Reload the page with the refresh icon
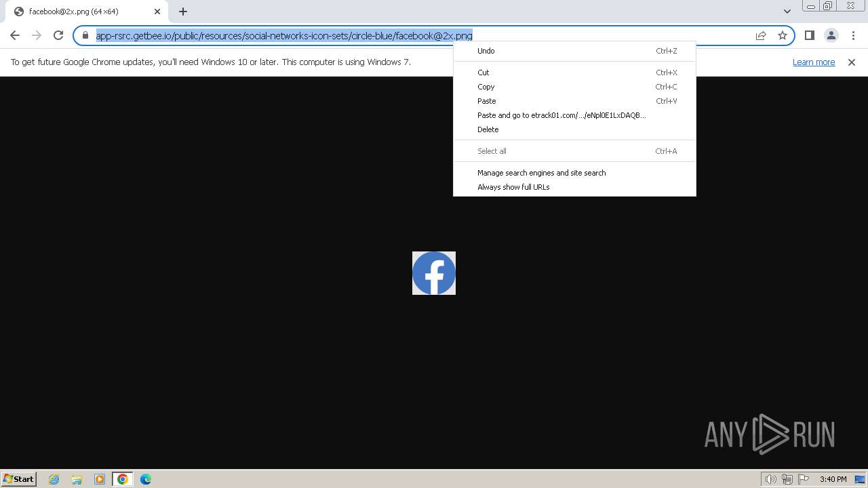868x488 pixels. tap(58, 35)
